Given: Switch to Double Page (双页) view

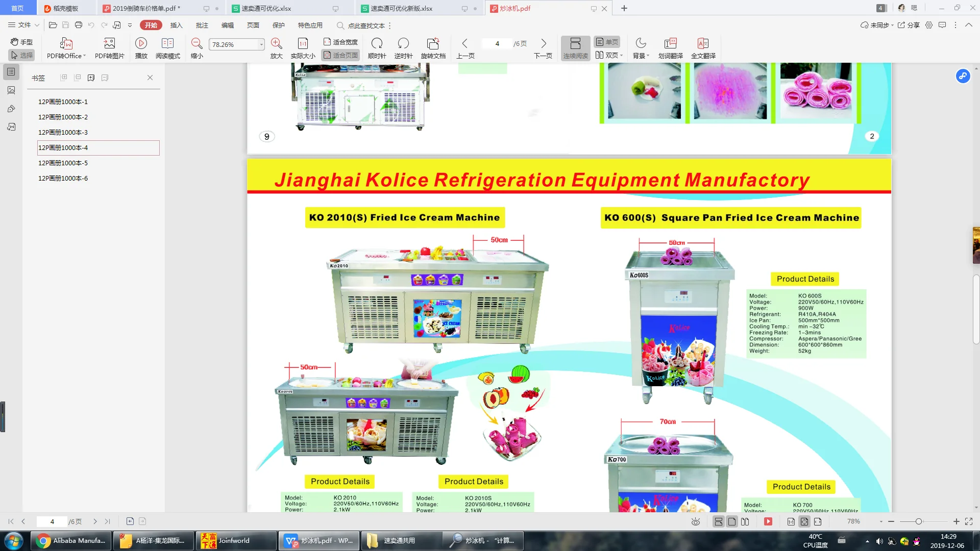Looking at the screenshot, I should [609, 55].
